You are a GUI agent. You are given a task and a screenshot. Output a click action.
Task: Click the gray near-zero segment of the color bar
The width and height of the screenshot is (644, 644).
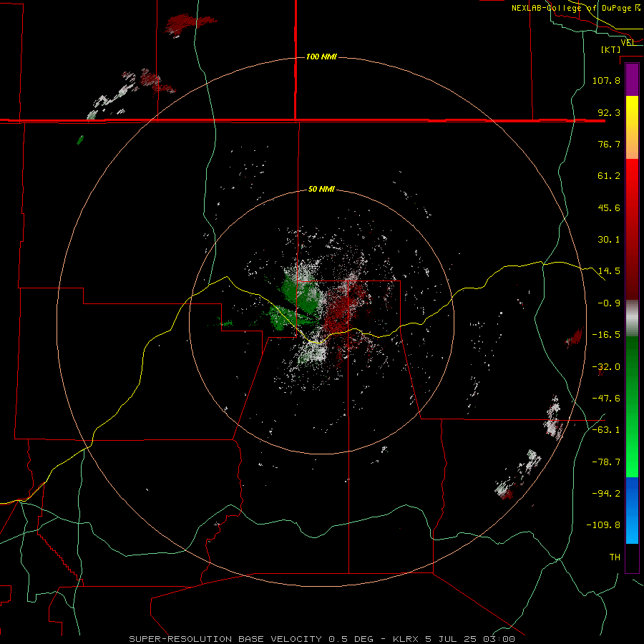tap(632, 318)
